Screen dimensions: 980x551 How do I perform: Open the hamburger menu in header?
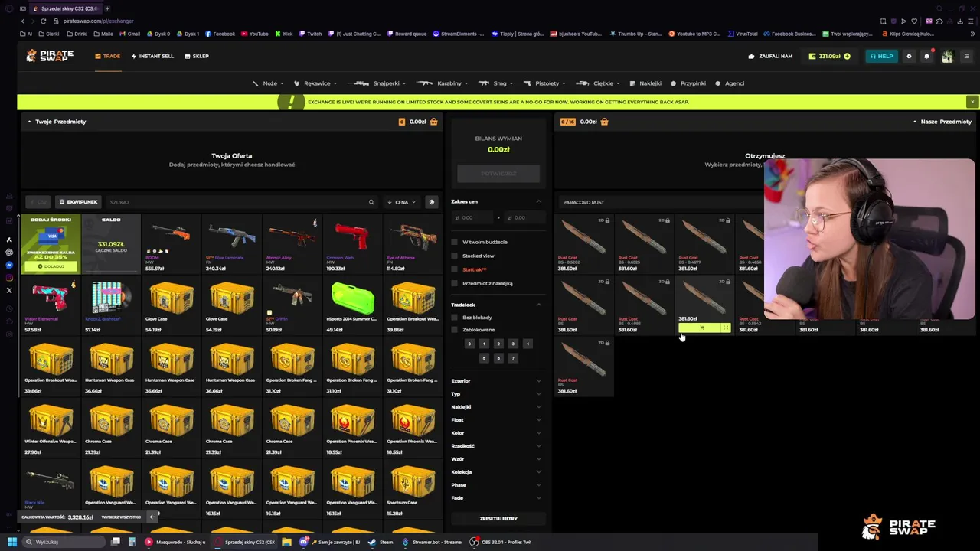[966, 56]
